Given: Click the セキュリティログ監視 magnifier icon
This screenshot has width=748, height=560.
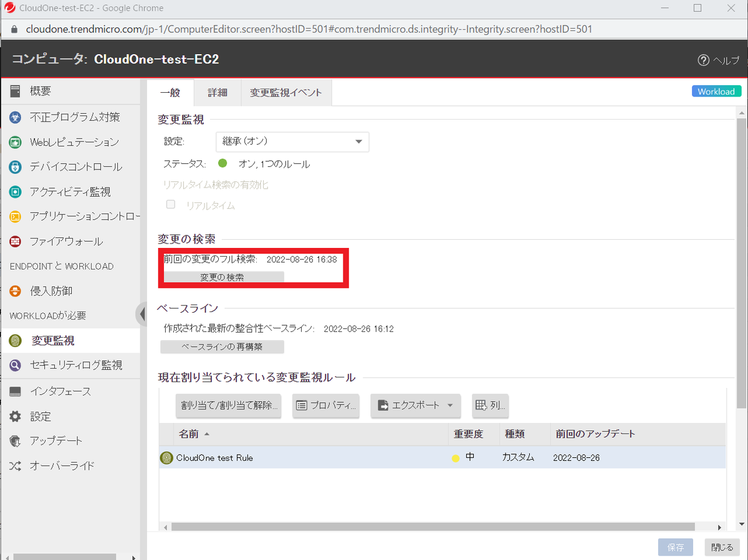Looking at the screenshot, I should (x=16, y=365).
